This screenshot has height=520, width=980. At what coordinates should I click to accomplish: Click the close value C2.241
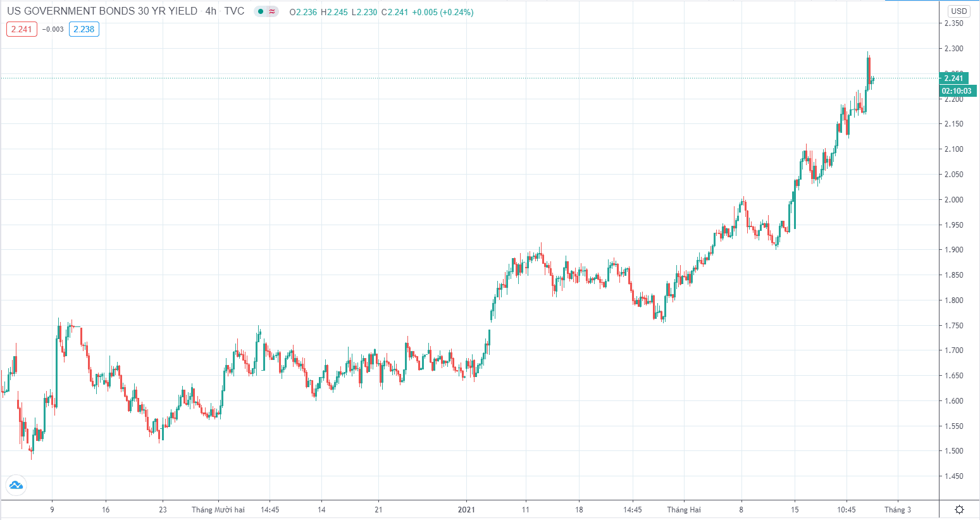click(395, 12)
